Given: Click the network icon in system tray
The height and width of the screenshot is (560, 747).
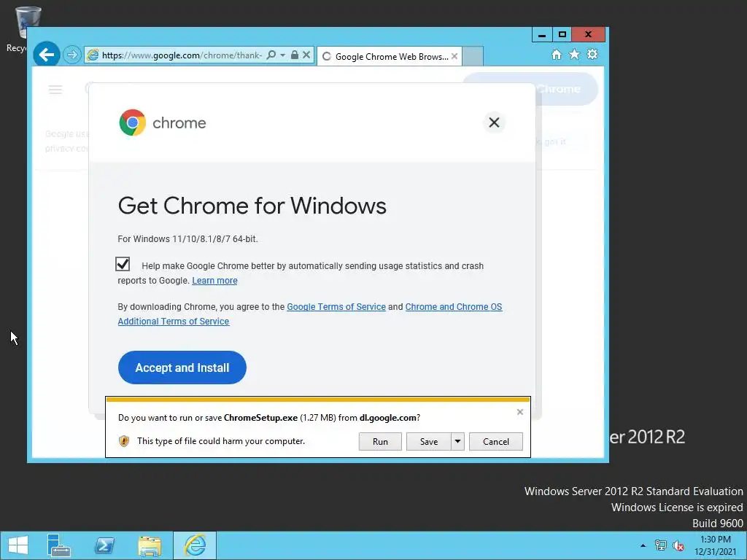Looking at the screenshot, I should (661, 545).
